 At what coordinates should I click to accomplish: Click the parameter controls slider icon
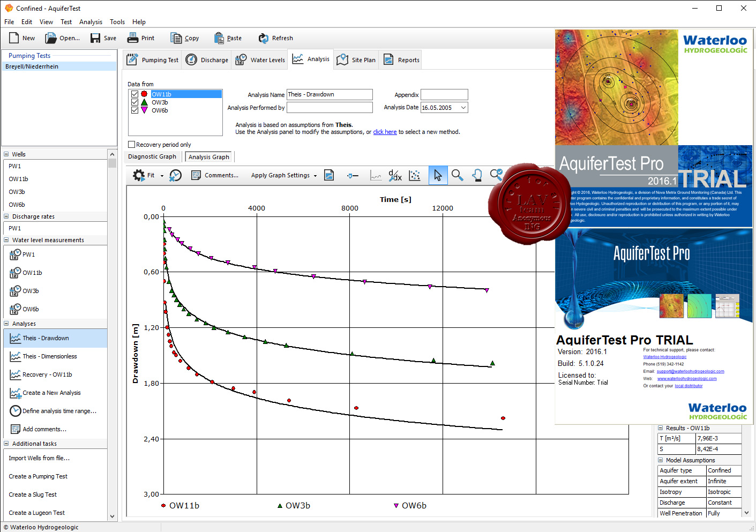click(x=353, y=175)
